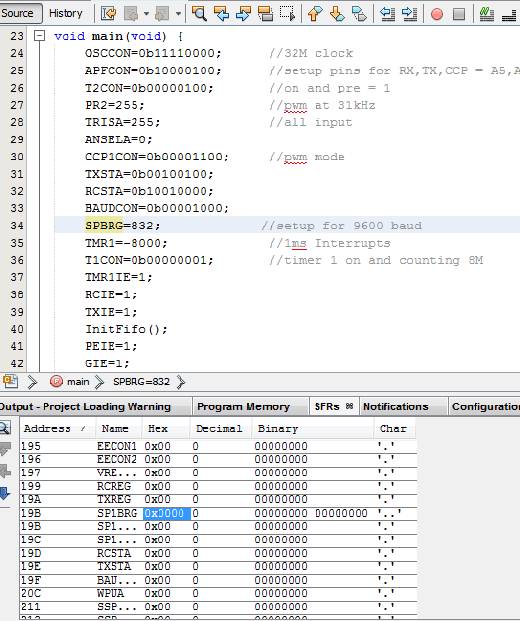
Task: Click address 19F BAU... row
Action: [x=218, y=580]
